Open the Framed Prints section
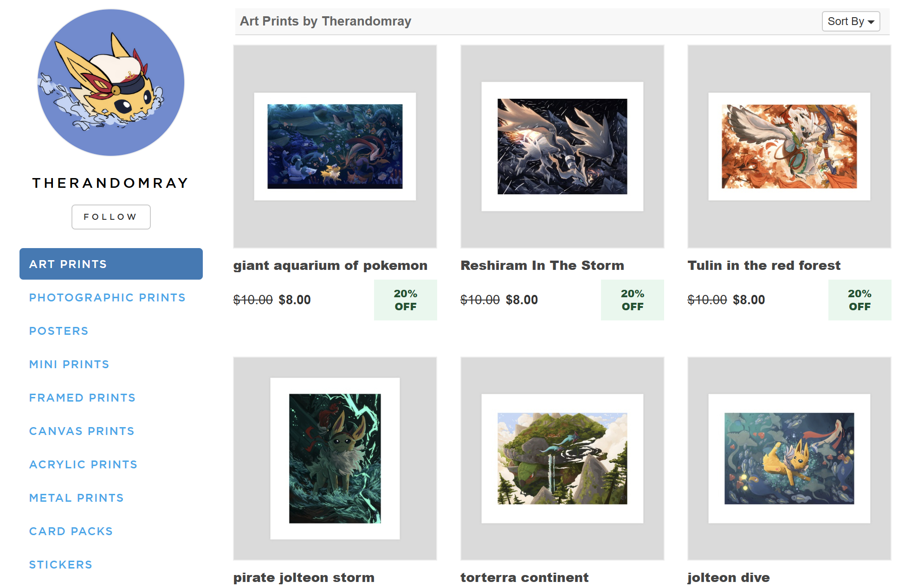924x588 pixels. pos(82,398)
